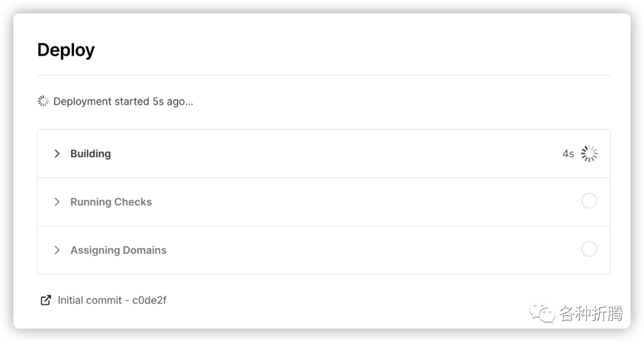Click the Assigning Domains pending status circle

(x=589, y=249)
